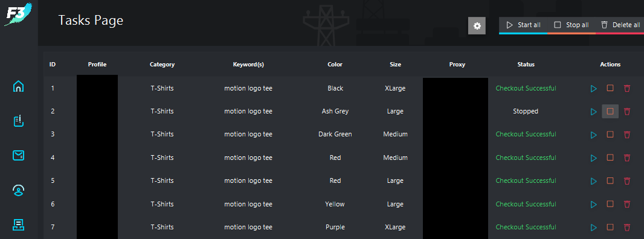The image size is (644, 239).
Task: Open the settings gear button
Action: (x=477, y=26)
